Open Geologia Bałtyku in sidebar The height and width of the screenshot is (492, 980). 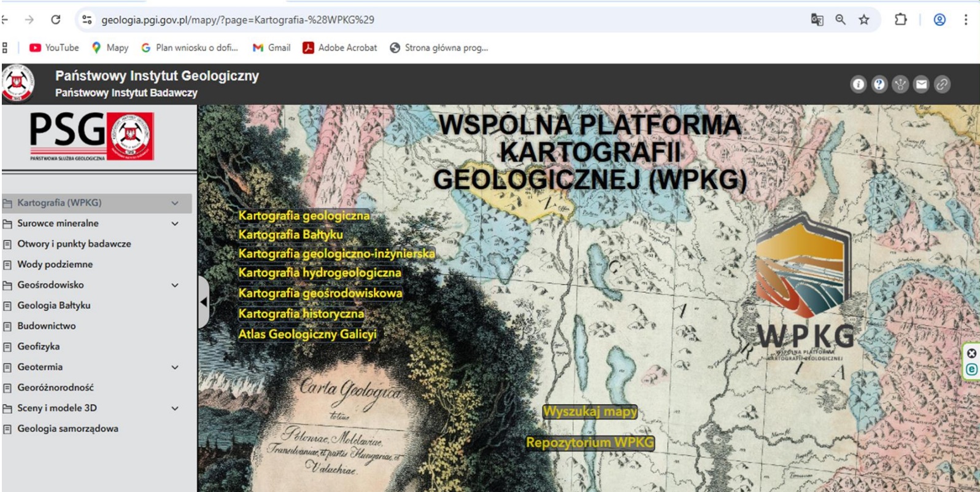[x=53, y=305]
